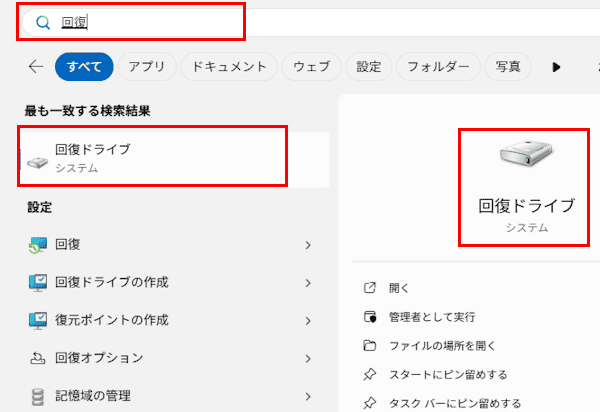Open 復元ポイントの作成 settings result
Viewport: 600px width, 412px height.
(x=174, y=320)
